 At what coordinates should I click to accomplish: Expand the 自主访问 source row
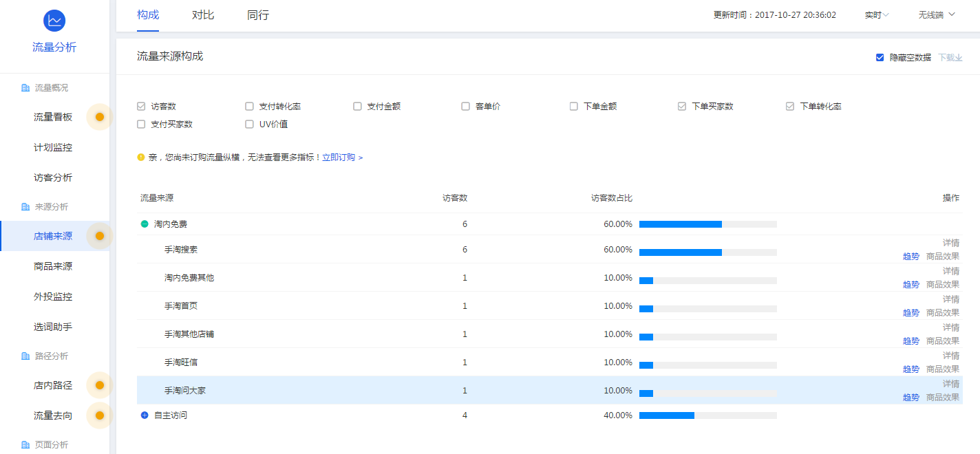click(x=145, y=415)
